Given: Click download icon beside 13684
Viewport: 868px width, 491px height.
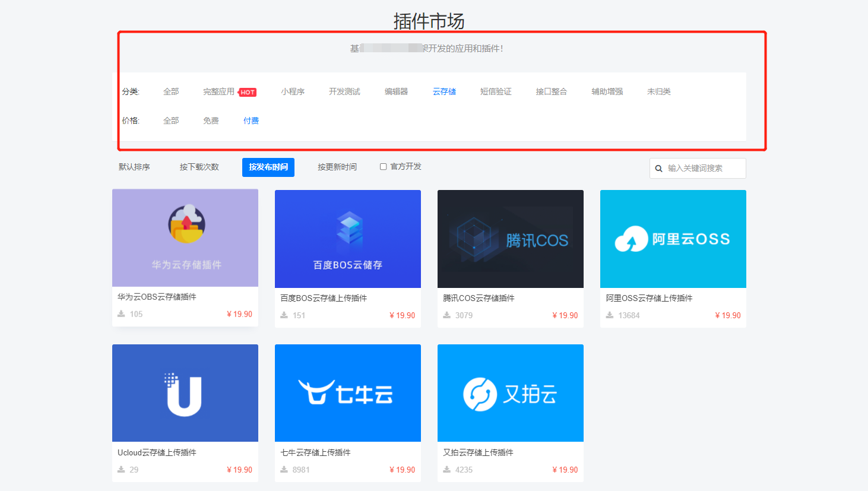Looking at the screenshot, I should pyautogui.click(x=609, y=315).
